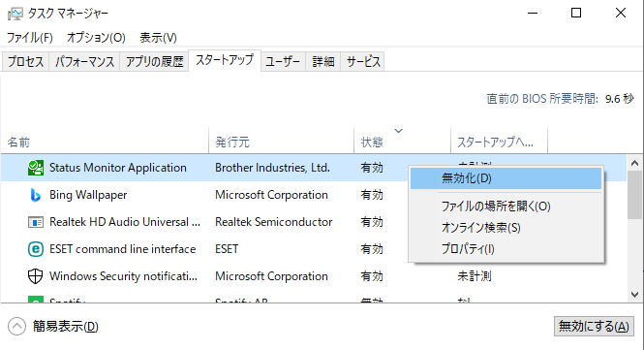Viewport: 644px width, 350px height.
Task: Open the ファイル(F) menu
Action: (30, 38)
